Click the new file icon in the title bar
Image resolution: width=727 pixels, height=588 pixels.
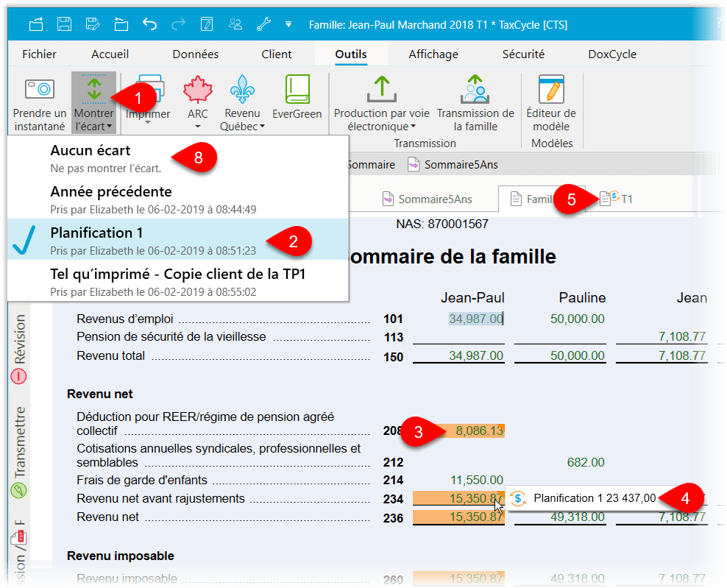coord(36,24)
